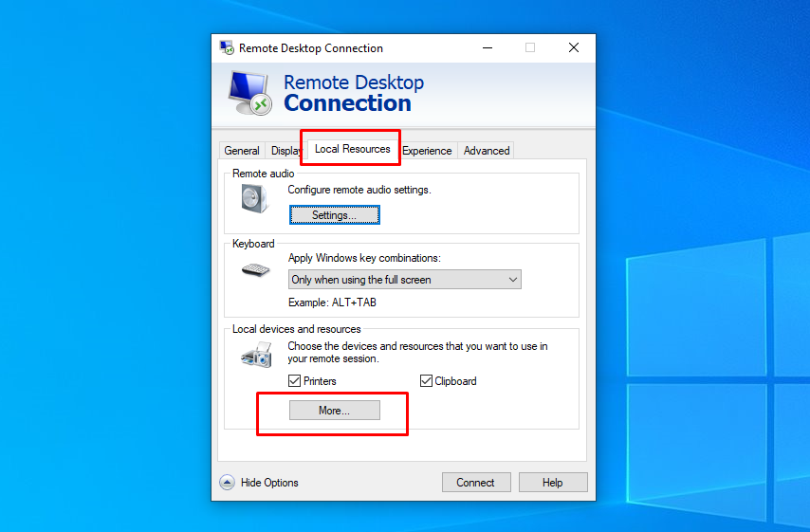Close the Remote Desktop Connection window
This screenshot has width=810, height=532.
[574, 47]
